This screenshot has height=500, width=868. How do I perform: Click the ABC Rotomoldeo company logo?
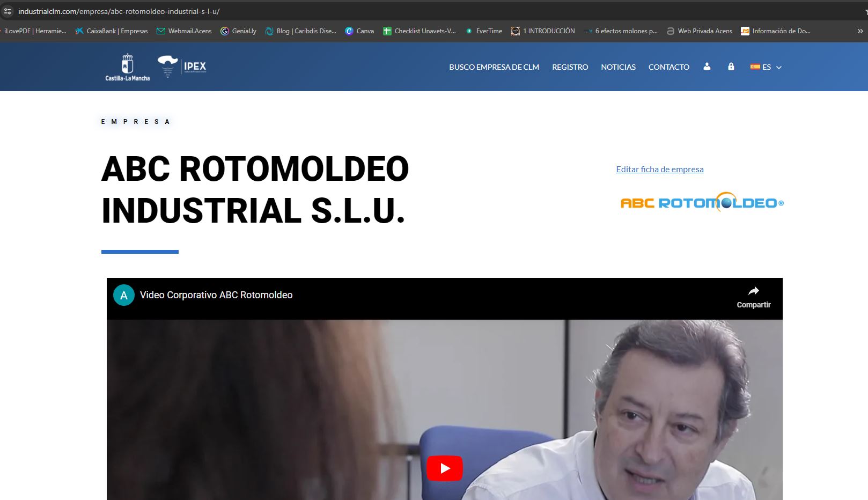click(x=702, y=202)
